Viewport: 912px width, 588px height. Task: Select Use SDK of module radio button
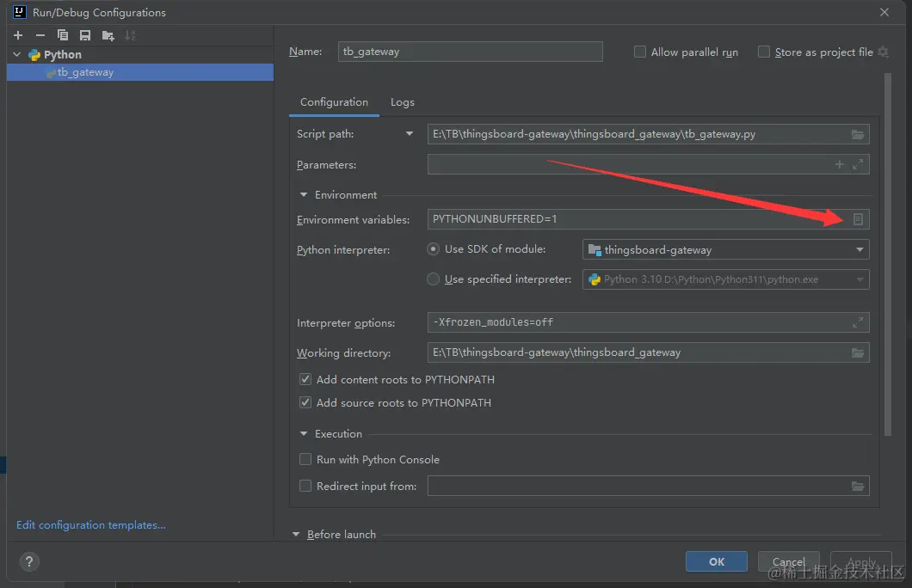(433, 248)
